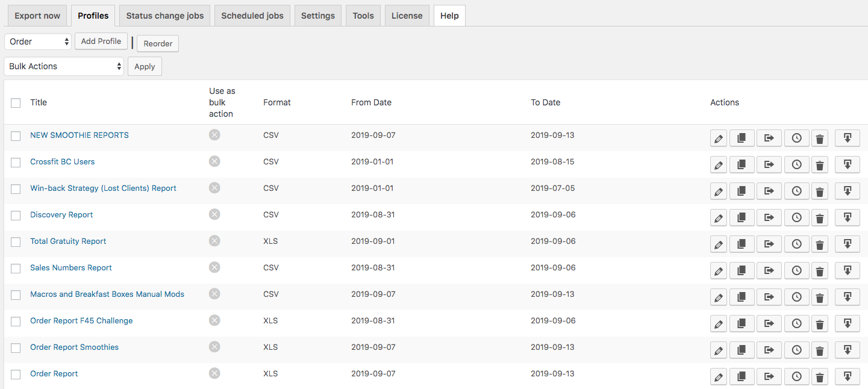Click trash icon for Win-back Strategy report
The image size is (868, 389).
819,191
